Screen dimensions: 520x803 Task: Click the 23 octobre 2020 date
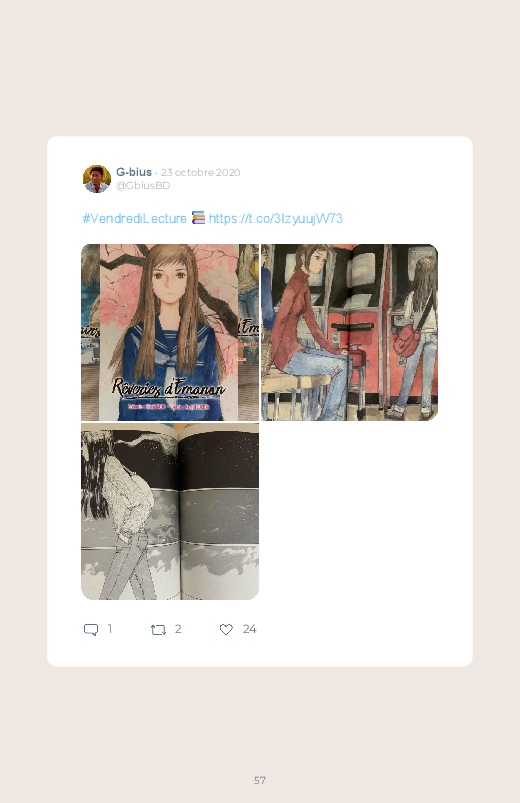click(x=200, y=172)
